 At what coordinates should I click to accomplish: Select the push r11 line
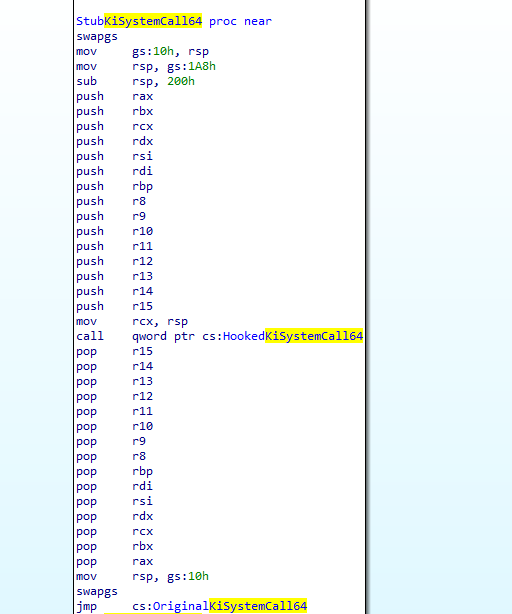[x=114, y=246]
